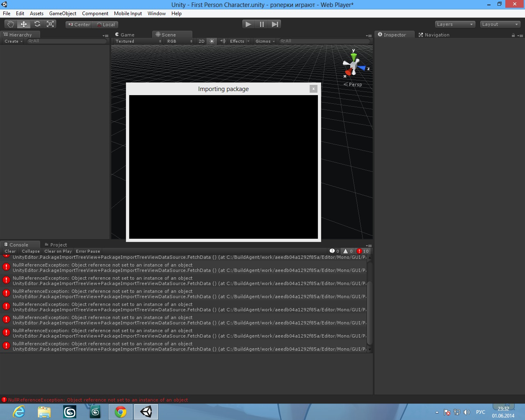Open the GameObject menu
This screenshot has height=420, width=525.
click(x=62, y=14)
